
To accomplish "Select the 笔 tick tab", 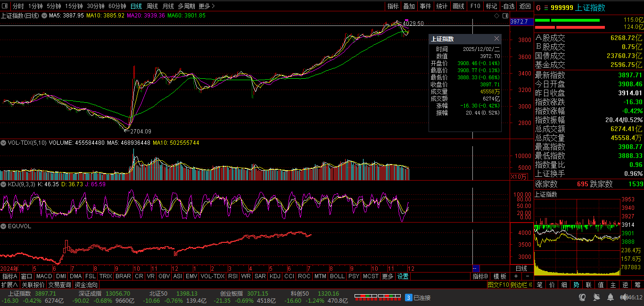I will (539, 285).
